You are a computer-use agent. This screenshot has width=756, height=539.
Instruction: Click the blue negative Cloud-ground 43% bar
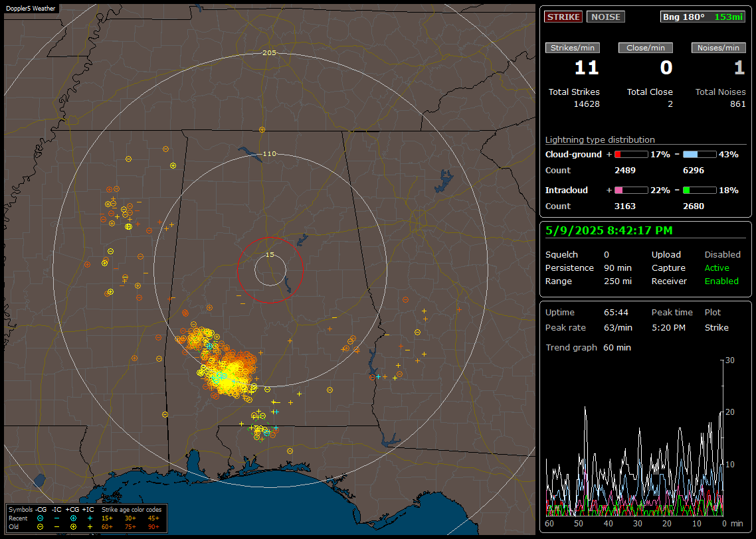[x=700, y=155]
